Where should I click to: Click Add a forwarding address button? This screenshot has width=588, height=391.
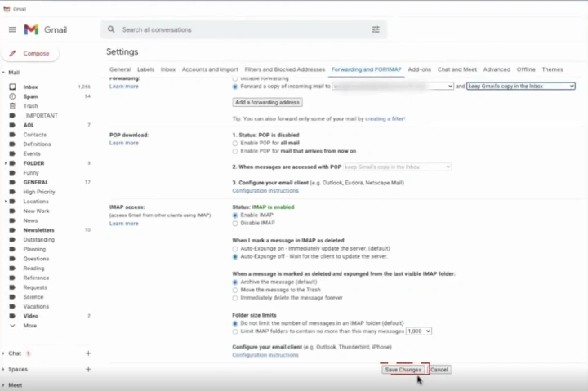click(267, 102)
